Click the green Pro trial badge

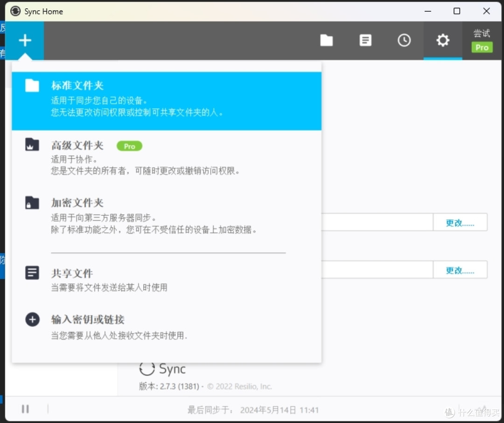pos(482,47)
